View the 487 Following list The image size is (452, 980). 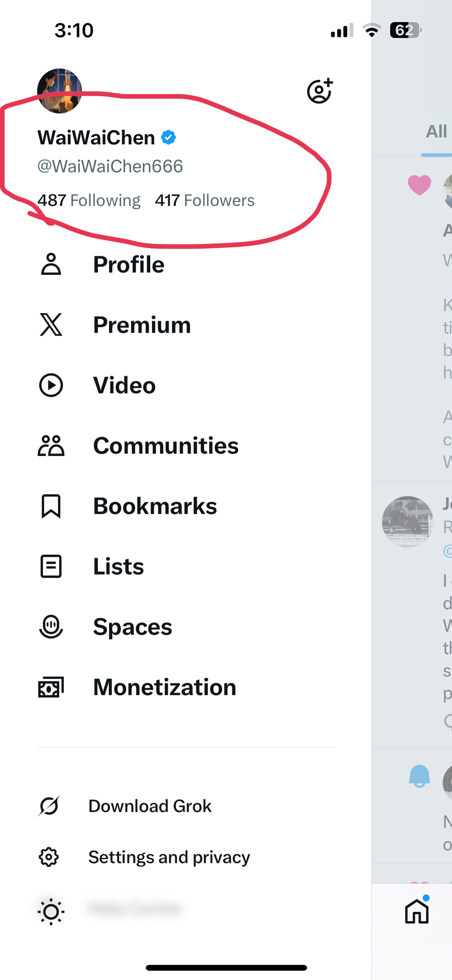click(x=89, y=201)
